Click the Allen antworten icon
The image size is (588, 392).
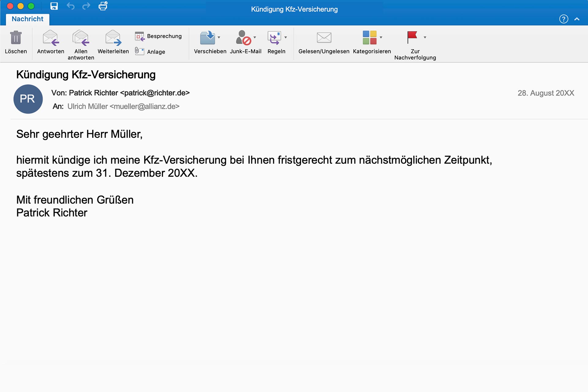[x=81, y=38]
